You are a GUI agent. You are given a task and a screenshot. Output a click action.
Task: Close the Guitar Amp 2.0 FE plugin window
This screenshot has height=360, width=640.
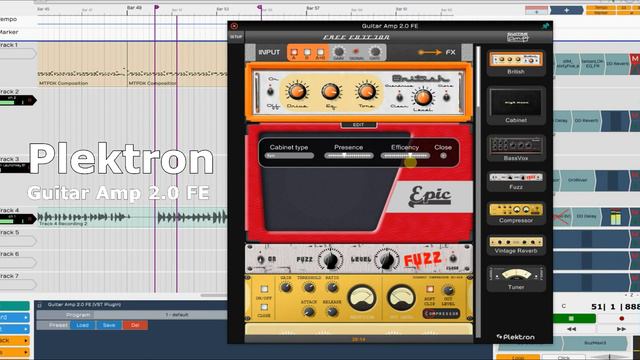[x=234, y=26]
